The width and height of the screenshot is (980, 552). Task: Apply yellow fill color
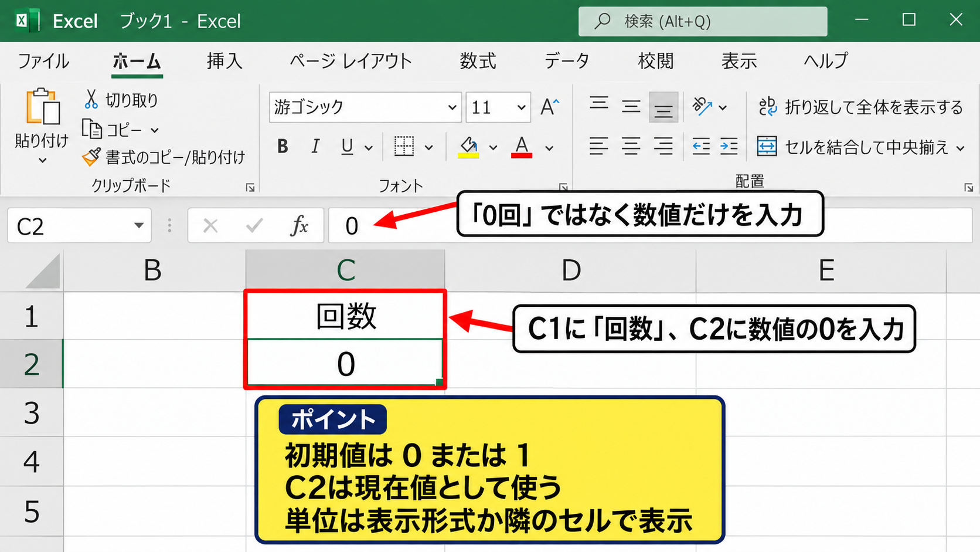(468, 147)
